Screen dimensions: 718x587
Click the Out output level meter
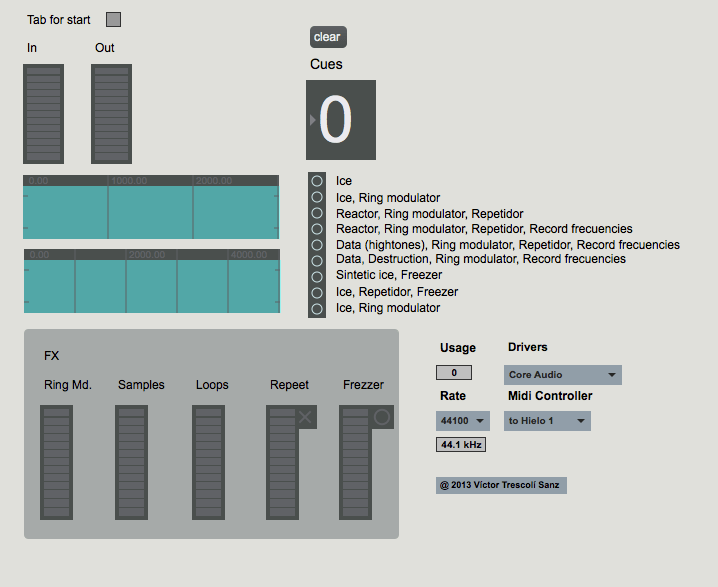111,113
